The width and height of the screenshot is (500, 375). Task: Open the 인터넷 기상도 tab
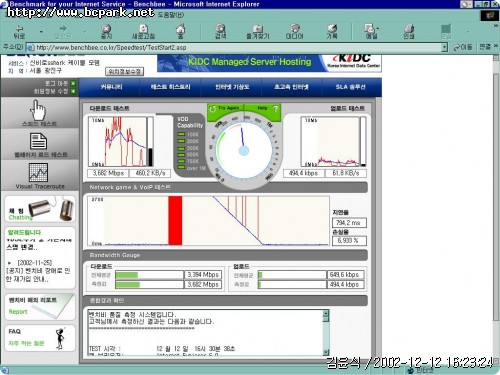tap(232, 87)
